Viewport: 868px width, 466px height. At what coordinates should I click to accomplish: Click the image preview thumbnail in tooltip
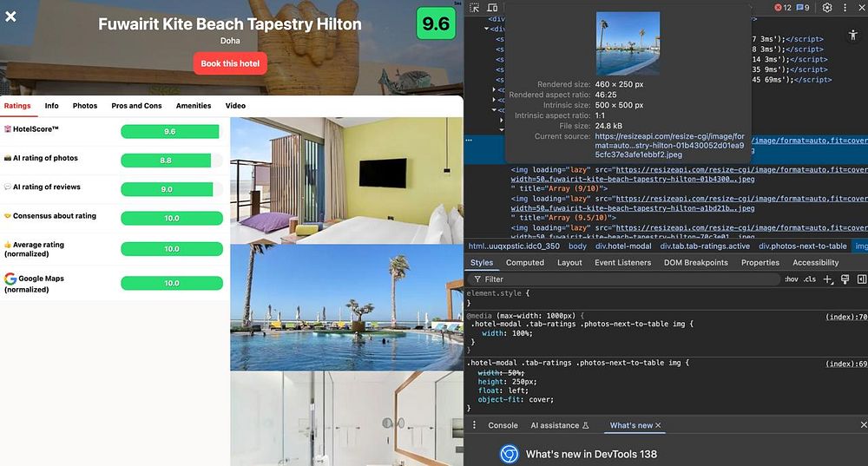tap(628, 43)
